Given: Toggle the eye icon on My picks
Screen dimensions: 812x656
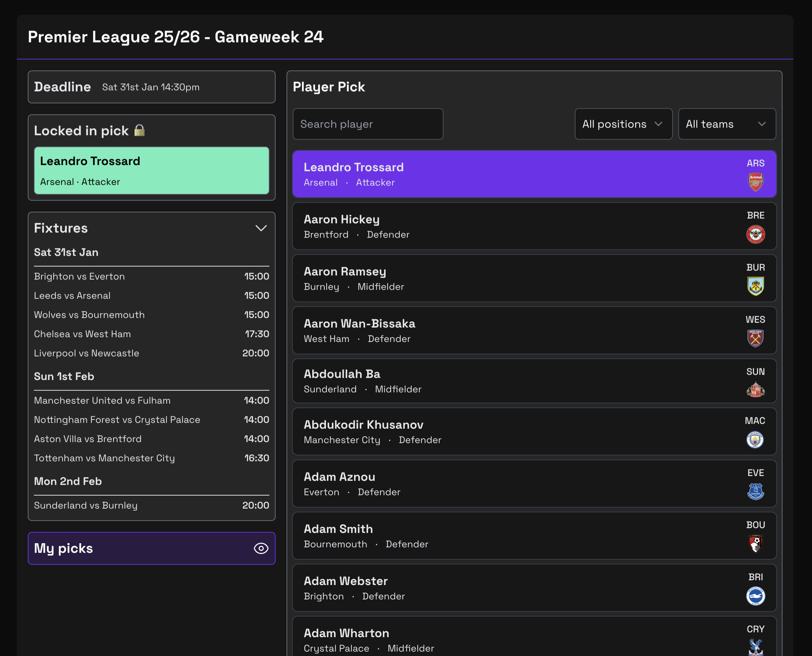Looking at the screenshot, I should [262, 549].
